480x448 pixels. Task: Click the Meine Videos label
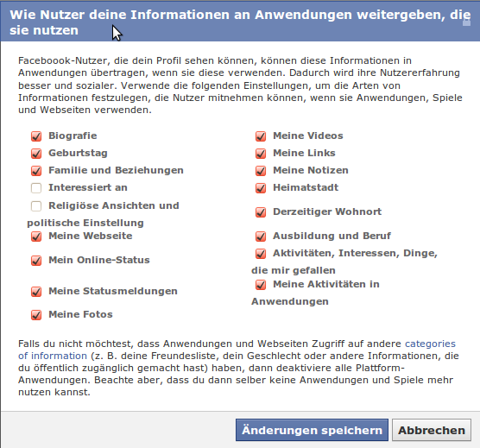(308, 136)
